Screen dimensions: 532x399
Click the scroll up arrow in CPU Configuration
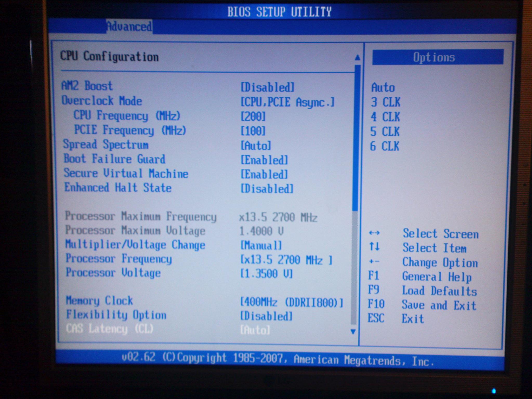click(x=357, y=57)
